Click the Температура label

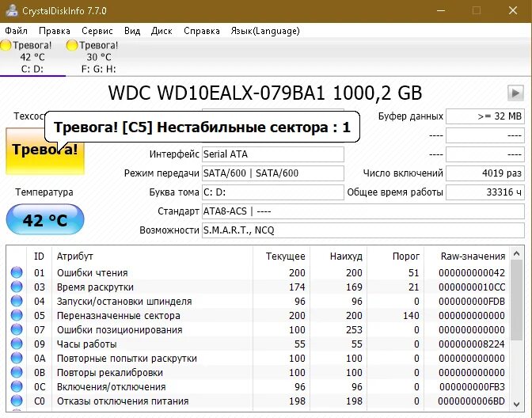coord(44,192)
